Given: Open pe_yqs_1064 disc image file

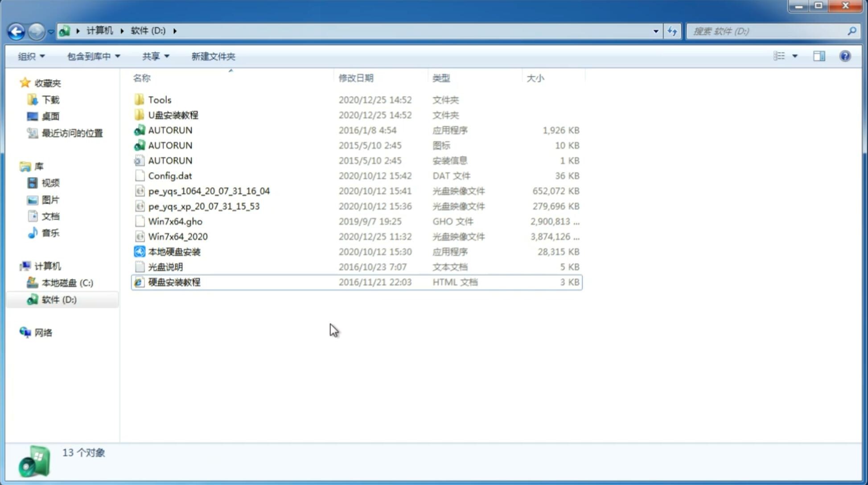Looking at the screenshot, I should 209,191.
